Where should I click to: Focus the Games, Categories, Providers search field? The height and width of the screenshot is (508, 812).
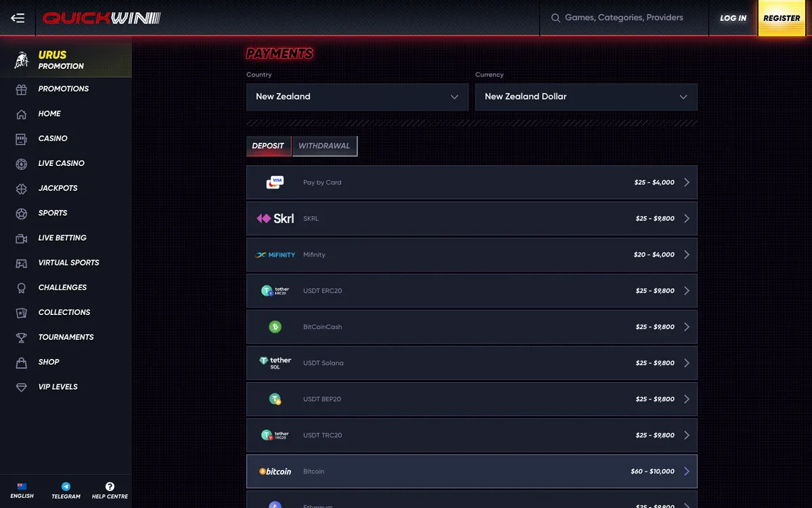pyautogui.click(x=624, y=18)
